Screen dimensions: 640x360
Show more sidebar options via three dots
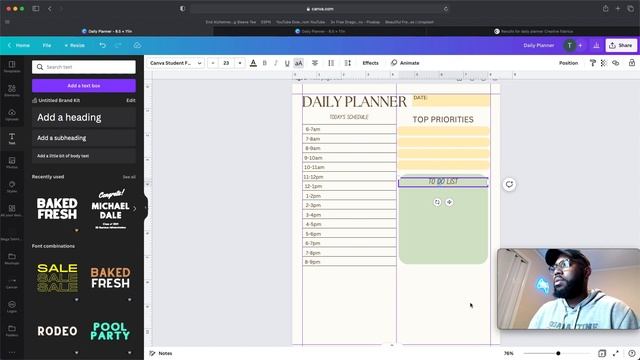point(12,352)
